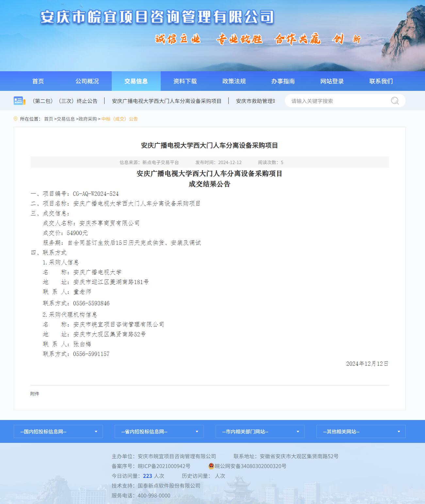Open the 皖ICP备2021000942号 footer link

(x=164, y=466)
